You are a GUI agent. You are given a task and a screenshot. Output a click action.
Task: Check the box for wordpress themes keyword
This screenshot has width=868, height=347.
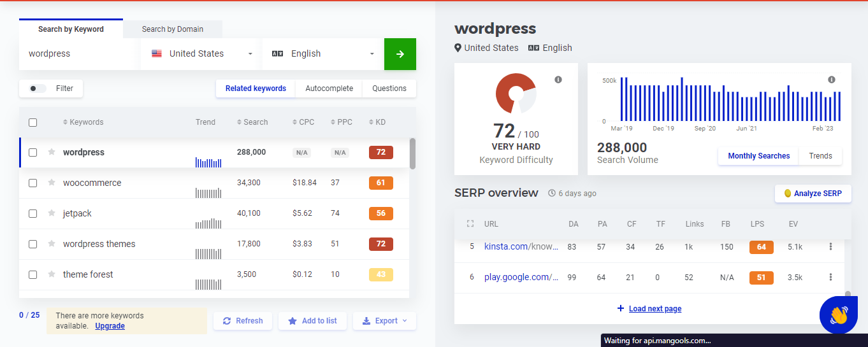coord(33,244)
